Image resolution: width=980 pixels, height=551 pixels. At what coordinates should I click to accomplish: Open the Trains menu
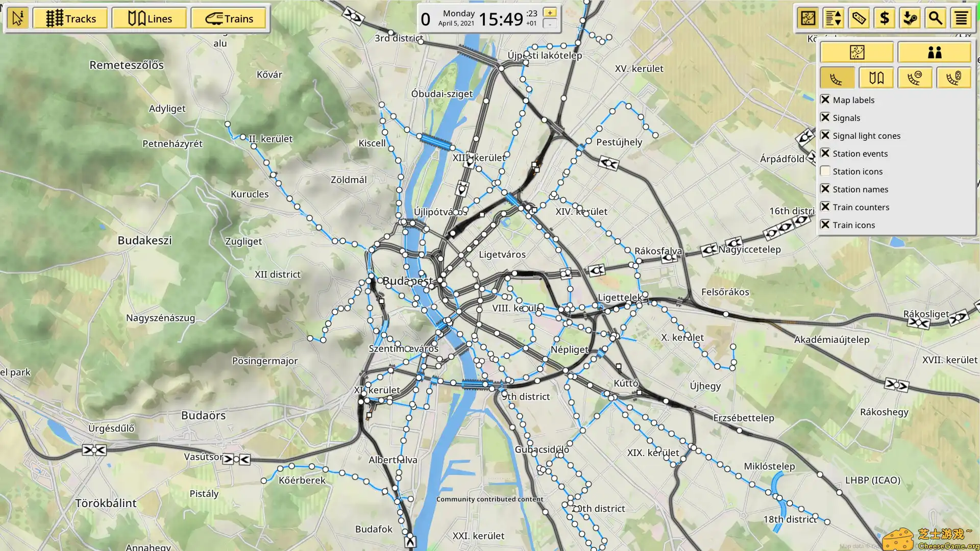point(229,18)
